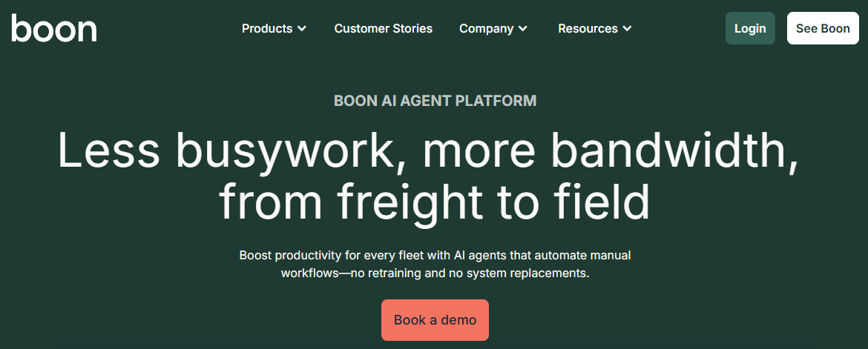Expand the chevron beside Resources
Viewport: 868px width, 349px height.
(x=627, y=29)
